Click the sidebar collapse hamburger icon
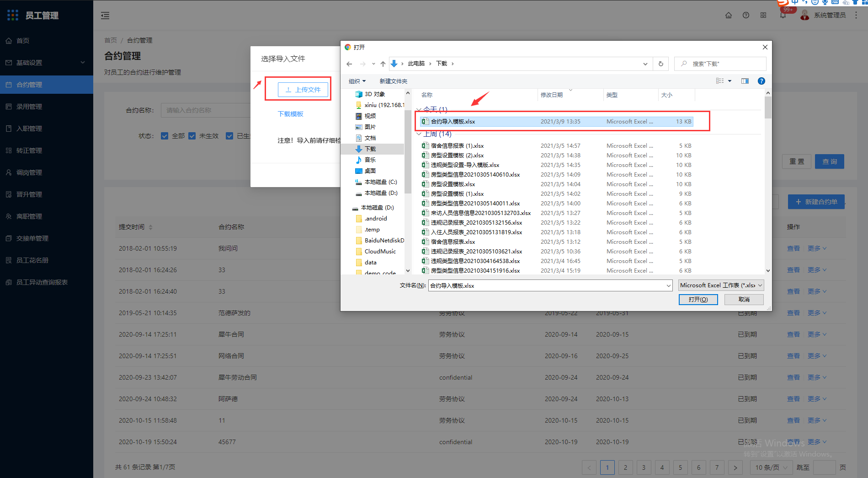Viewport: 868px width, 478px height. point(105,16)
